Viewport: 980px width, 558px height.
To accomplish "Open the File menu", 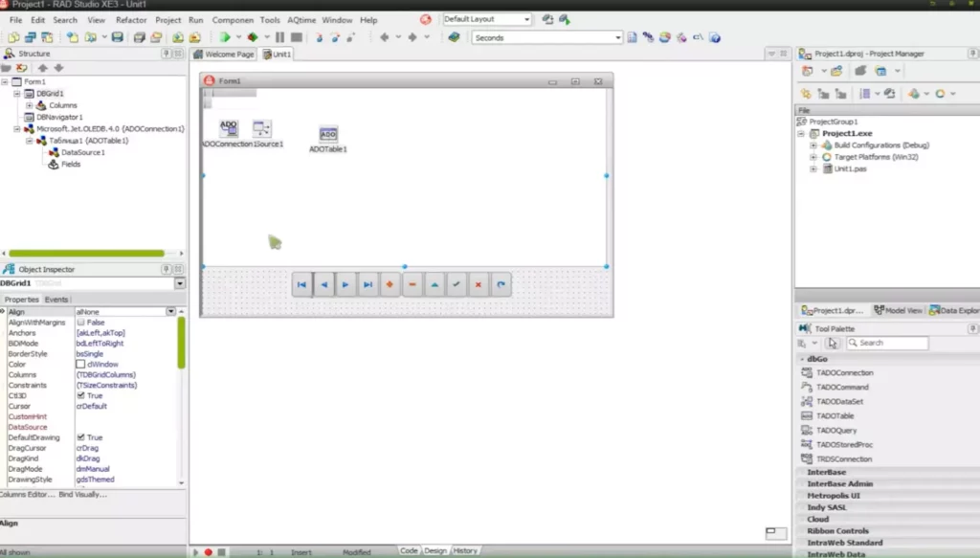I will [15, 20].
